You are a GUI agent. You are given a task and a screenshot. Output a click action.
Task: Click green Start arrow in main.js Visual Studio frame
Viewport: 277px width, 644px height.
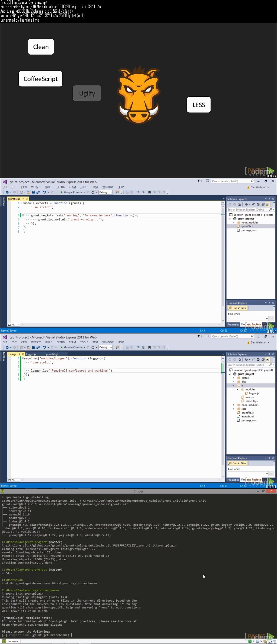point(62,348)
